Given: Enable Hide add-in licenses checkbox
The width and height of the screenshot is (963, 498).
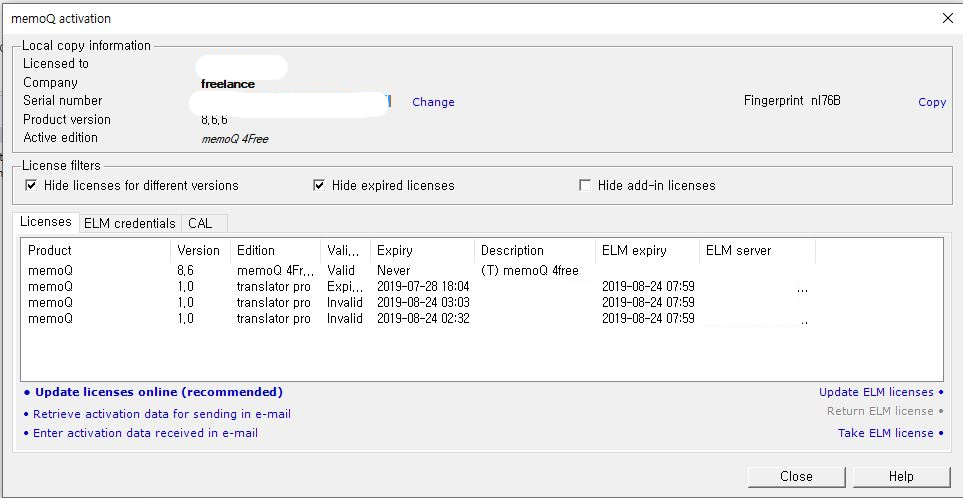Looking at the screenshot, I should 585,185.
